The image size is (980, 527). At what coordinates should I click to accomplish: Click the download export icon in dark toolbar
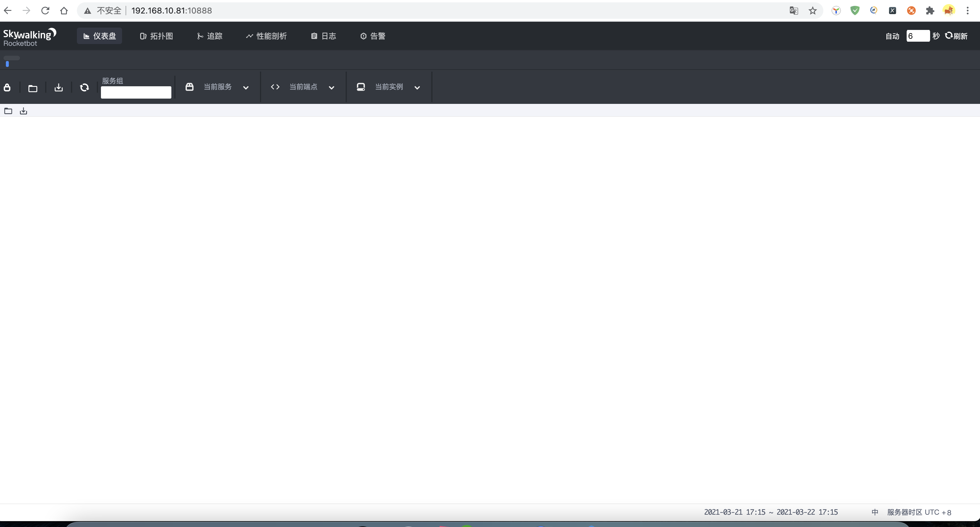[x=59, y=87]
